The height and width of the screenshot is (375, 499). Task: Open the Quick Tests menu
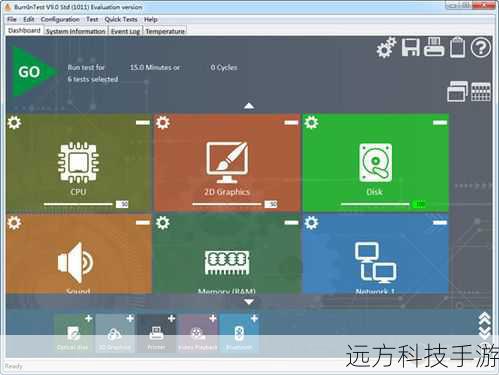tap(121, 20)
